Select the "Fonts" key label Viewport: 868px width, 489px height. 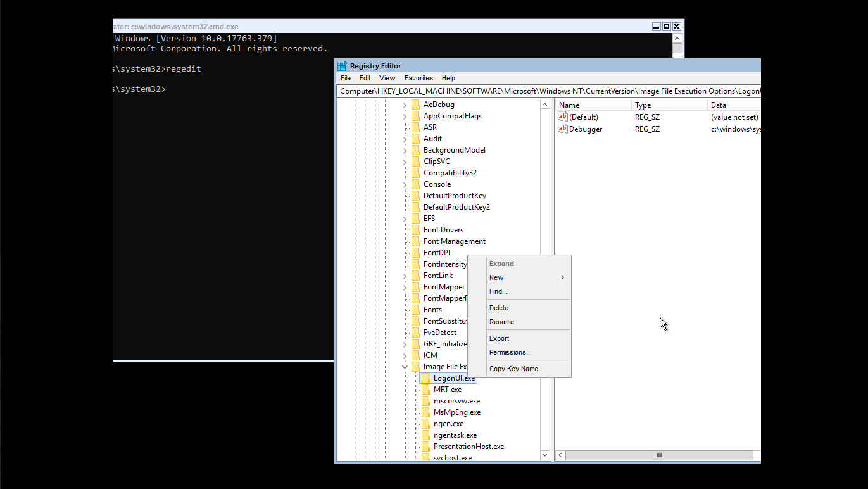pos(432,310)
